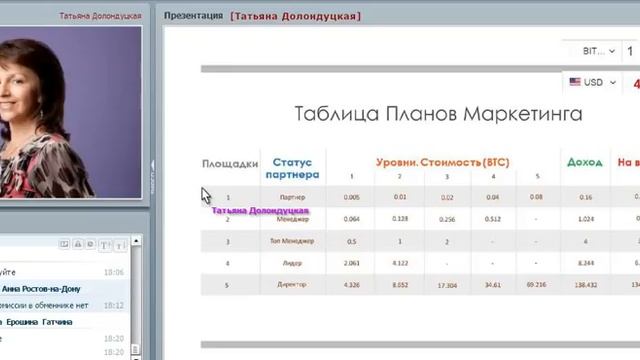Click the round icon in chat toolbar

click(x=90, y=244)
